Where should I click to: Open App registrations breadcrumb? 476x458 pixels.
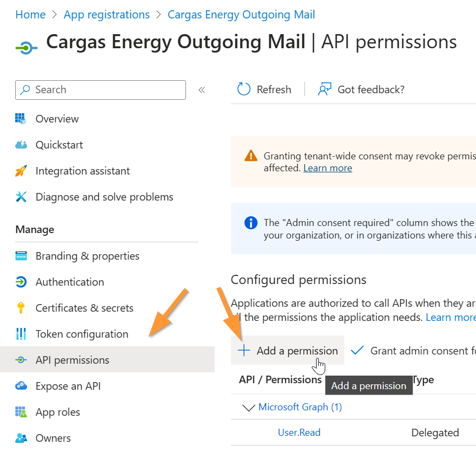[x=107, y=15]
